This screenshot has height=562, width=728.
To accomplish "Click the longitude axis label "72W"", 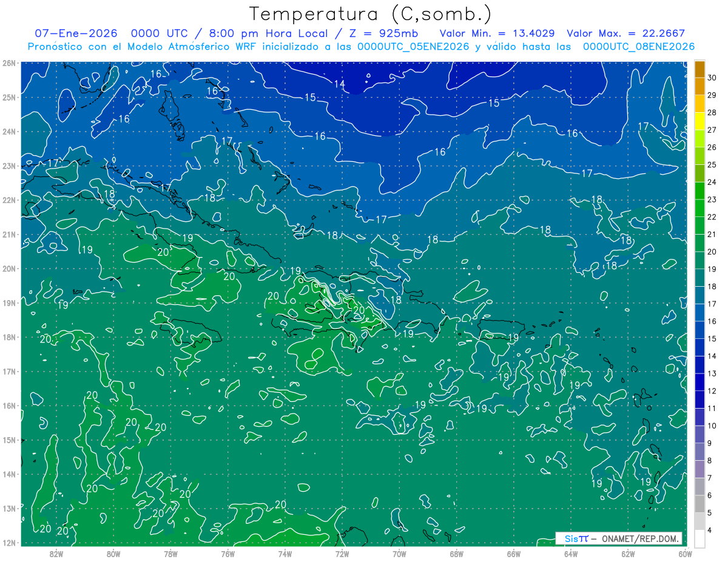I will click(342, 554).
